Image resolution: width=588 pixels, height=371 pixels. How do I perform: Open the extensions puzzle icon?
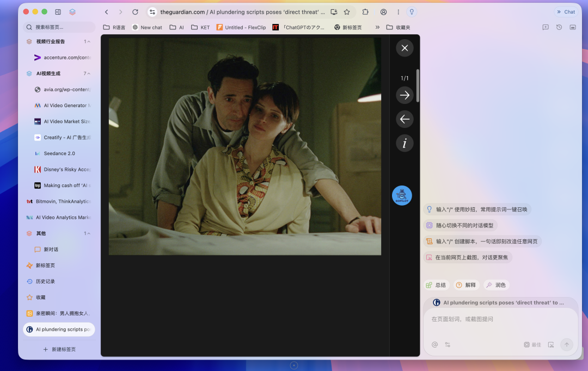click(x=365, y=12)
